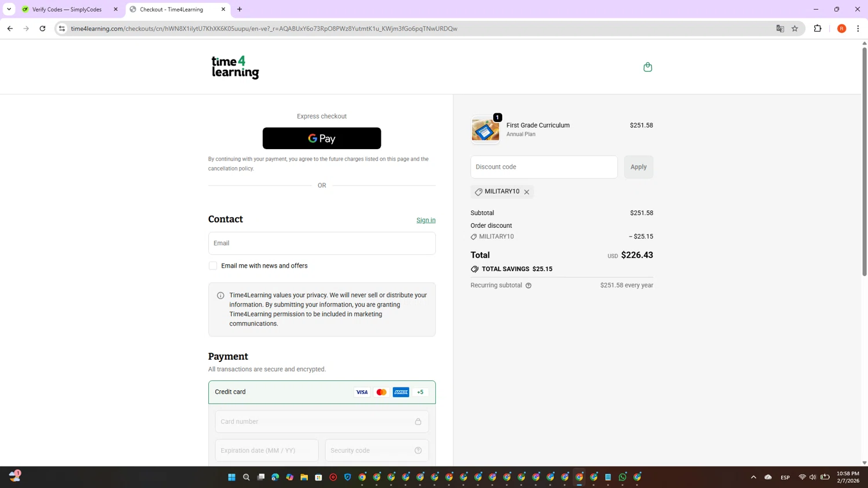The width and height of the screenshot is (868, 488).
Task: Open a new browser tab
Action: pos(240,9)
